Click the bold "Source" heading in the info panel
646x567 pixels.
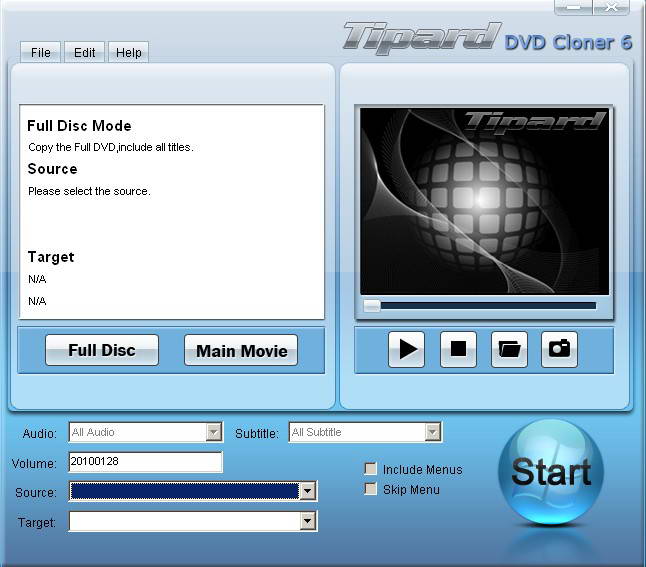coord(52,169)
